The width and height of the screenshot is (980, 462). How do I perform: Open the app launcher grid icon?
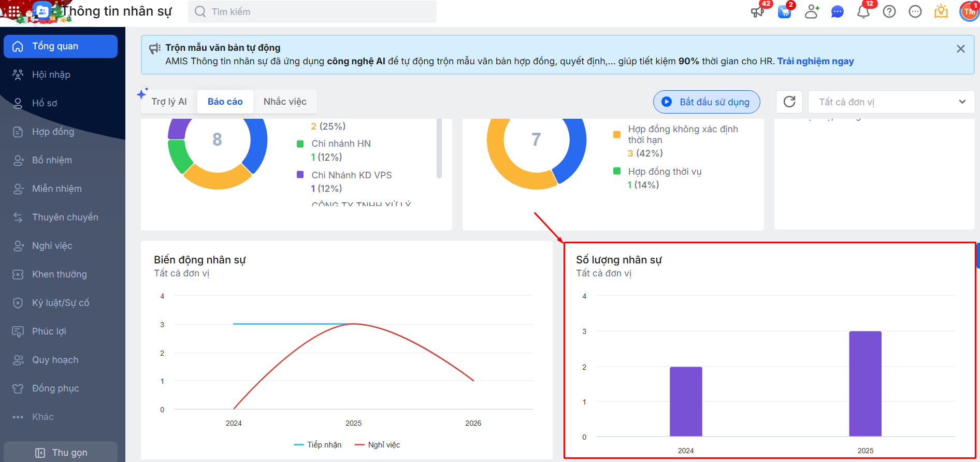(x=13, y=11)
